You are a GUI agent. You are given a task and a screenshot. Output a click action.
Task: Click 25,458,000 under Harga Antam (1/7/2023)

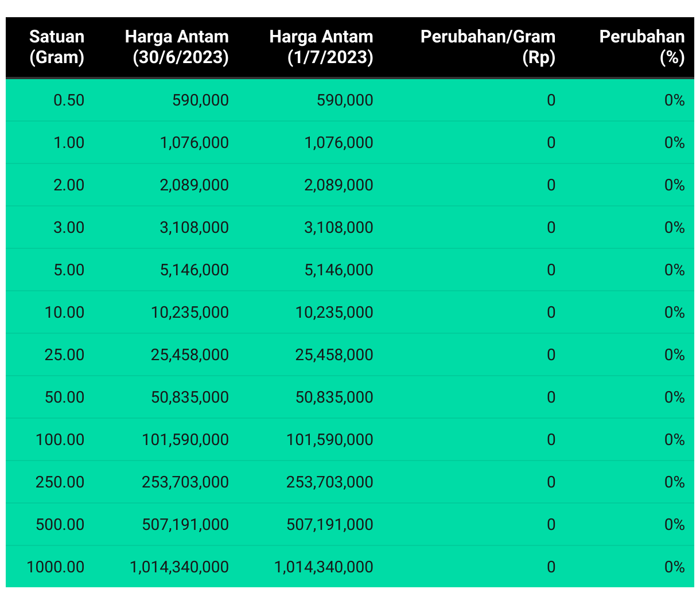tap(335, 355)
